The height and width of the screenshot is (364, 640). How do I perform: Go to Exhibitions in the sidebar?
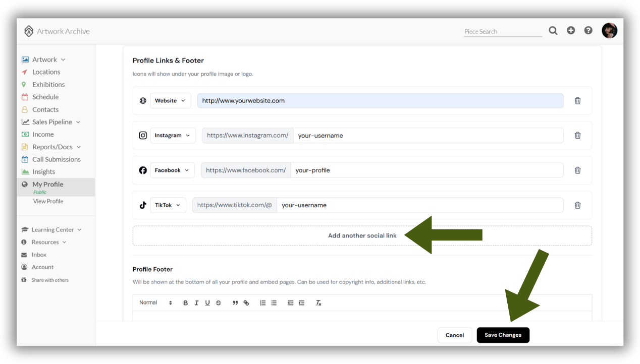point(48,85)
